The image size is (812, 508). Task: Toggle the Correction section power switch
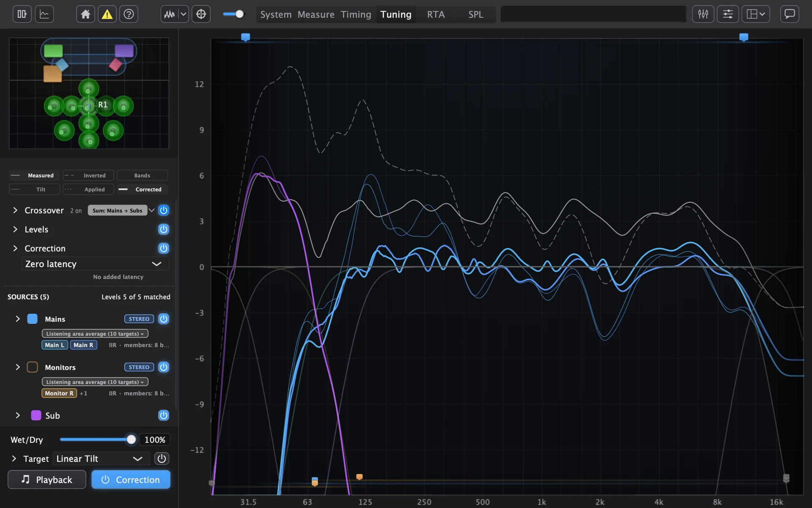[x=164, y=248]
